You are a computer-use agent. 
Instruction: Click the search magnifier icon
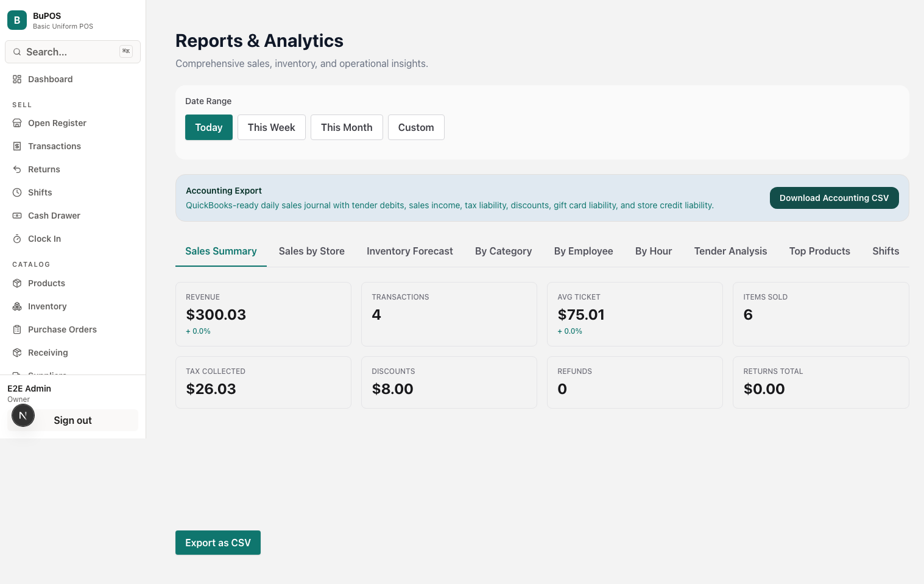point(17,52)
